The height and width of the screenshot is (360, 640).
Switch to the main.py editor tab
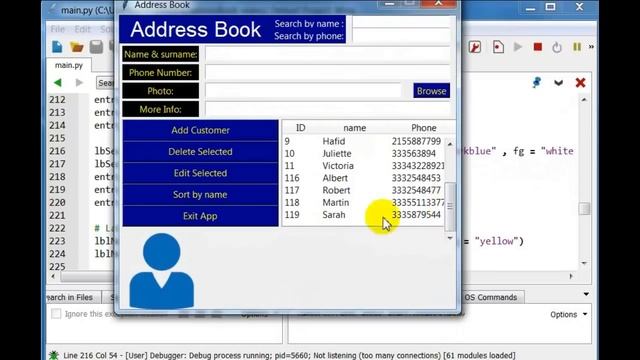[69, 65]
